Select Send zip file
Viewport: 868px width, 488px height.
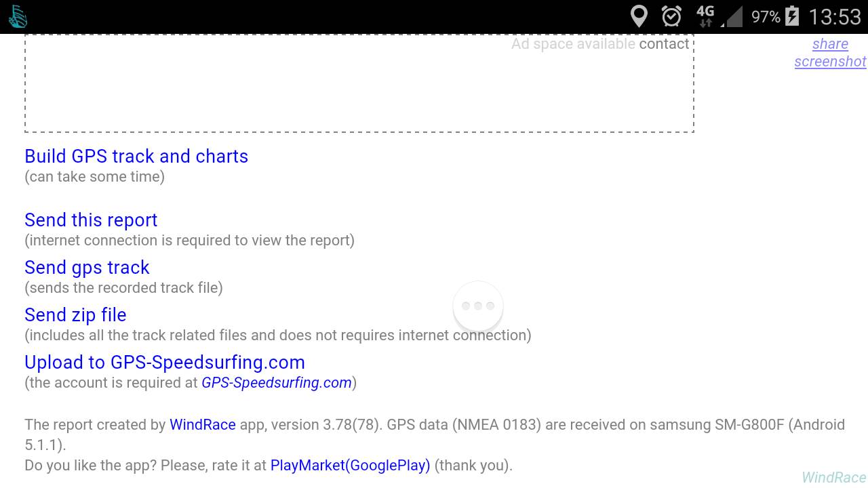coord(75,315)
